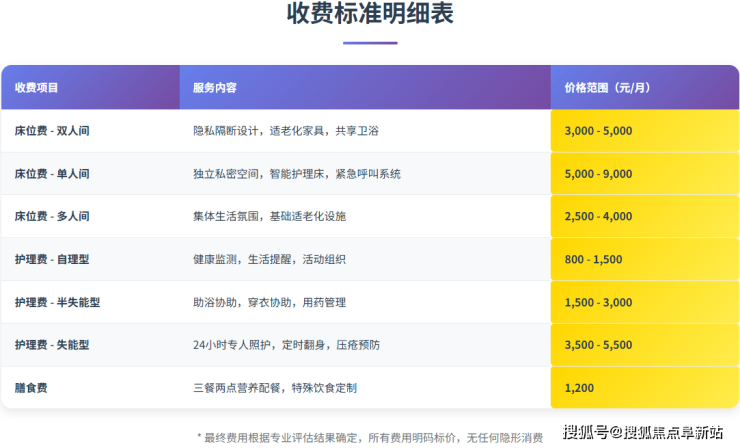Image resolution: width=740 pixels, height=448 pixels.
Task: Click the 服务内容 column header
Action: point(215,88)
